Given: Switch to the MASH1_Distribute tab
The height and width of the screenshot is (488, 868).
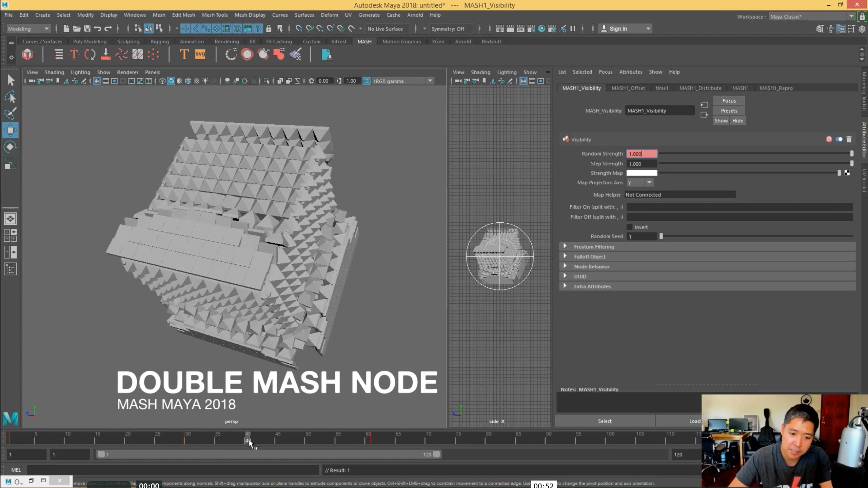Looking at the screenshot, I should [700, 88].
